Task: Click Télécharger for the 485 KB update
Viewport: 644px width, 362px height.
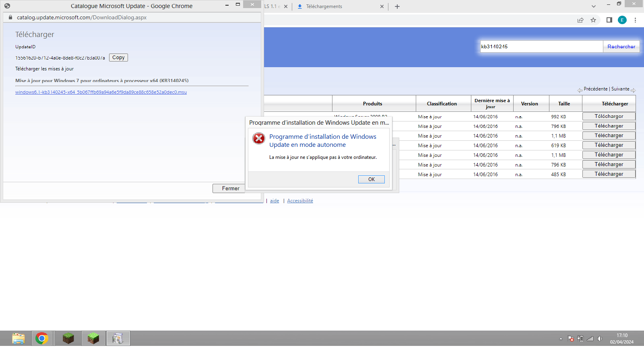Action: pyautogui.click(x=609, y=174)
